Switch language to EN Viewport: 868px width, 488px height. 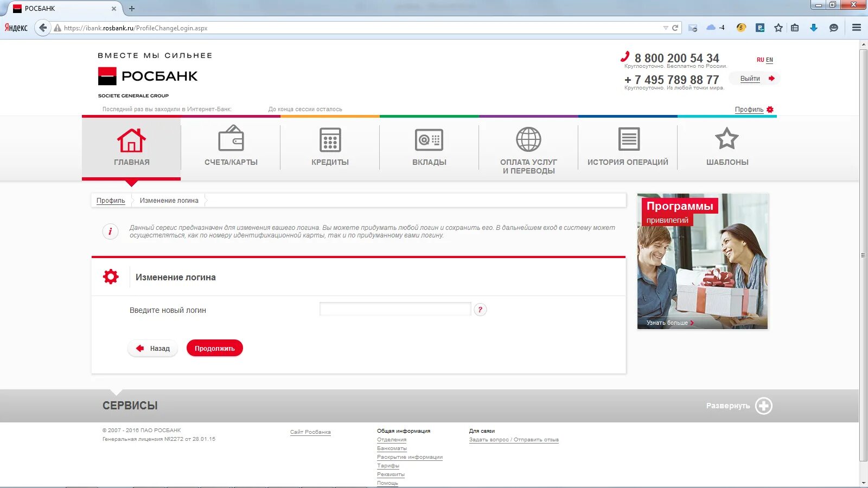tap(769, 60)
